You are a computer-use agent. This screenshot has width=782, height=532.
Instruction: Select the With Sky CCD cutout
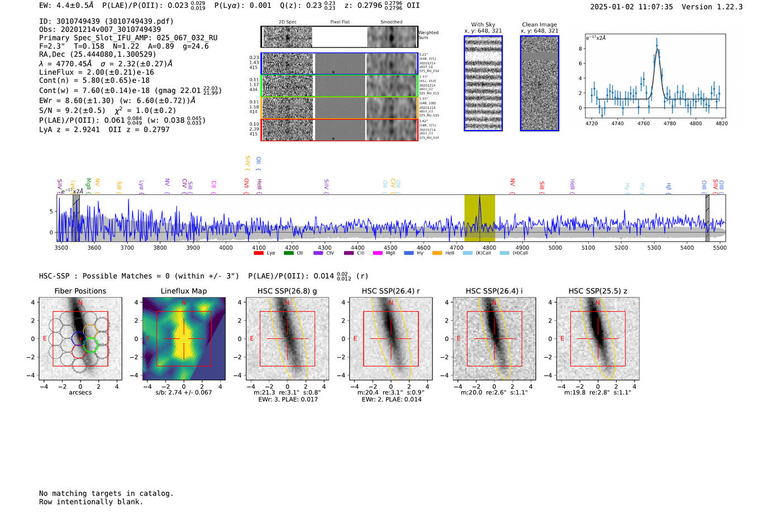(483, 83)
